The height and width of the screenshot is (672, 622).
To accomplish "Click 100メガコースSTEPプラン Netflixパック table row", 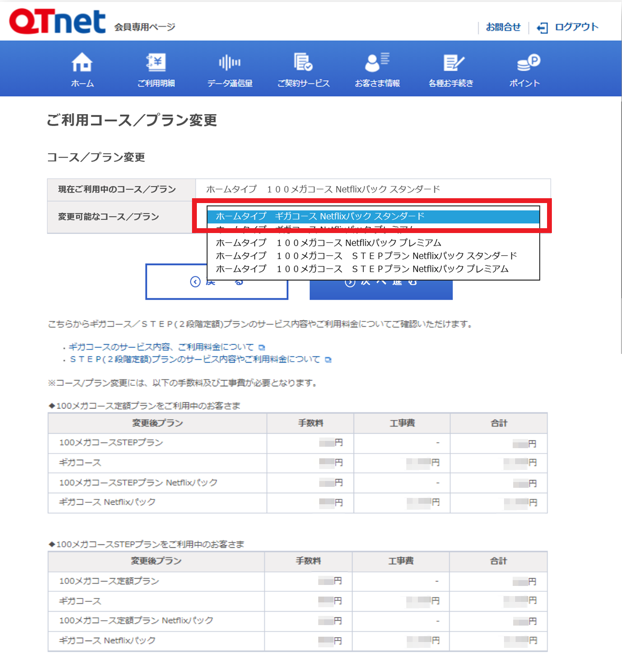I will point(297,482).
